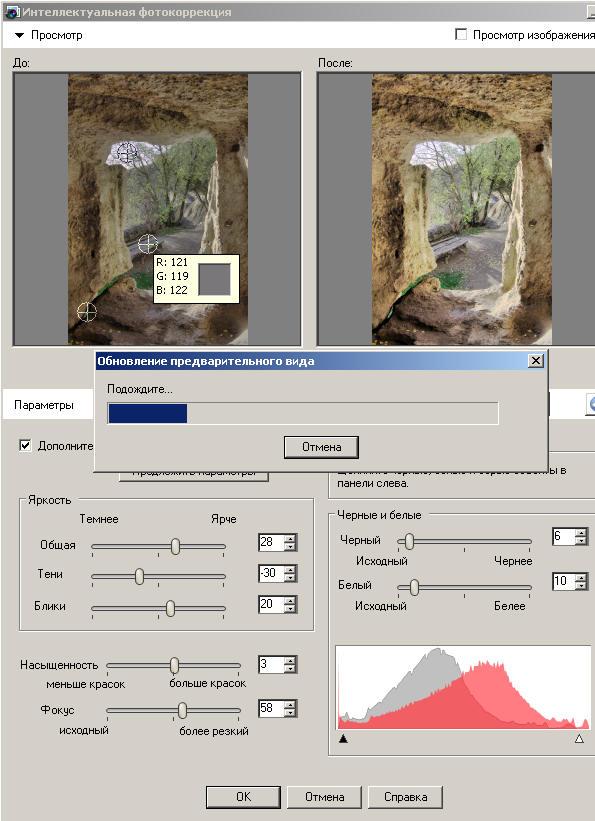Click the gray color swatch in RGB tooltip
Screen dimensions: 595x821
coord(214,279)
